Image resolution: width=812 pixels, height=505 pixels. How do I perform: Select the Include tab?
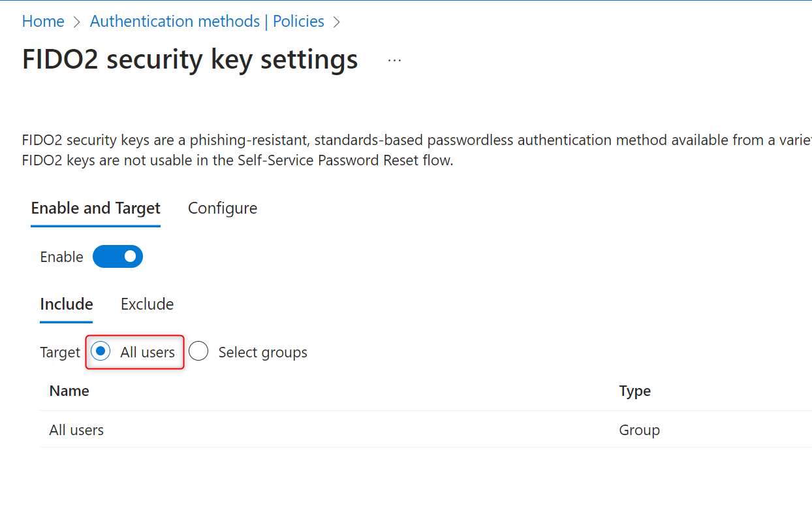(67, 304)
